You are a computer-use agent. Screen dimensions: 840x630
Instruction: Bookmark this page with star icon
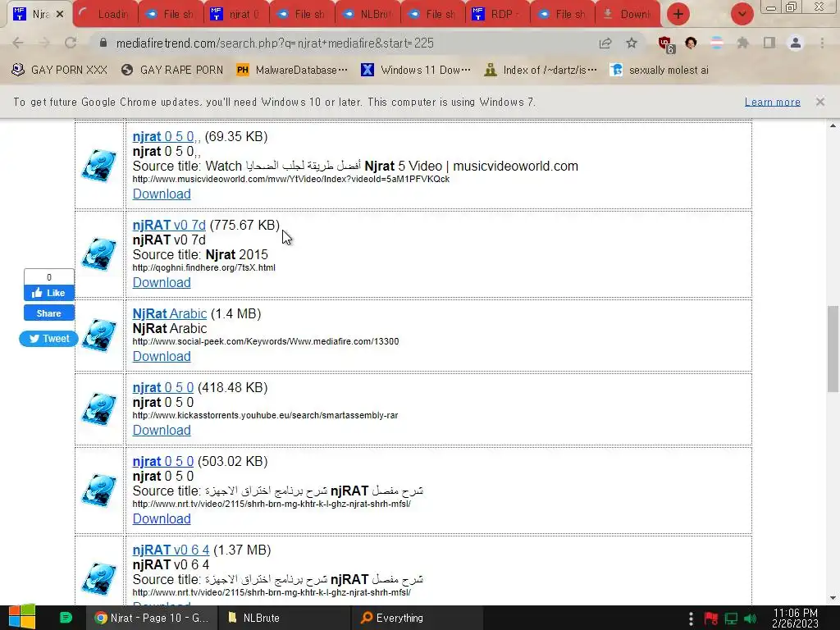(632, 43)
